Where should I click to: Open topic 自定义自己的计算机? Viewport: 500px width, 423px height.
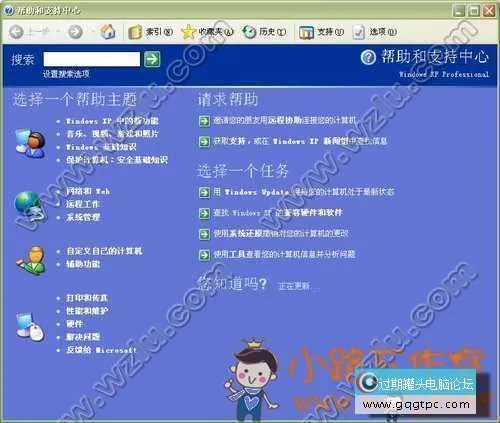point(104,251)
